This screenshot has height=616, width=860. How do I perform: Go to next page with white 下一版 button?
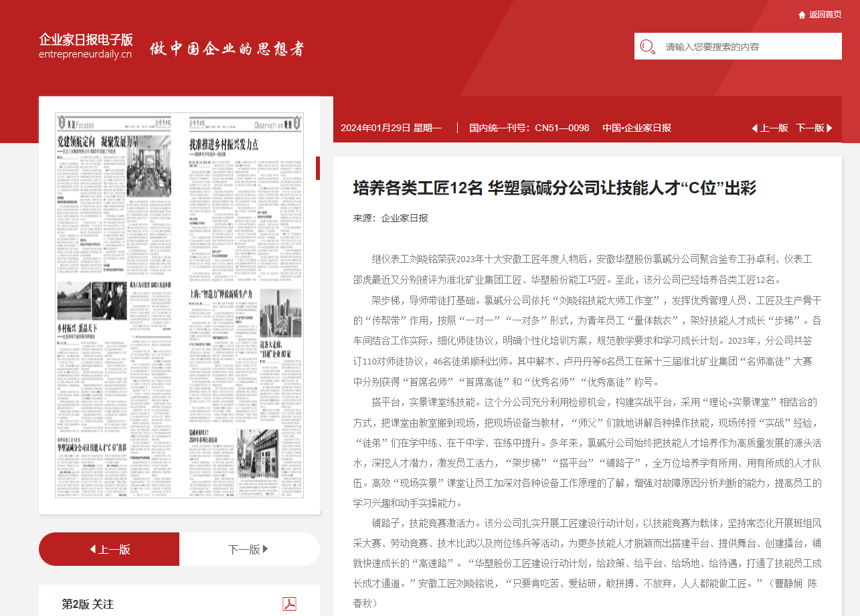pos(249,549)
